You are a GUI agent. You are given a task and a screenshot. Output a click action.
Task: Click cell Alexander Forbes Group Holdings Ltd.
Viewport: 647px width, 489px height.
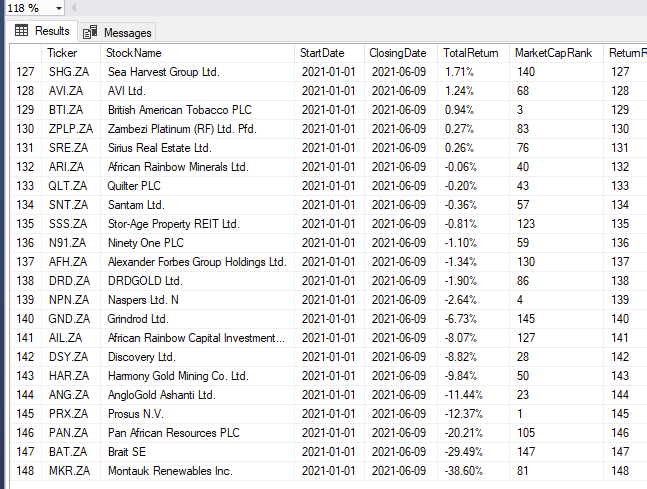198,262
